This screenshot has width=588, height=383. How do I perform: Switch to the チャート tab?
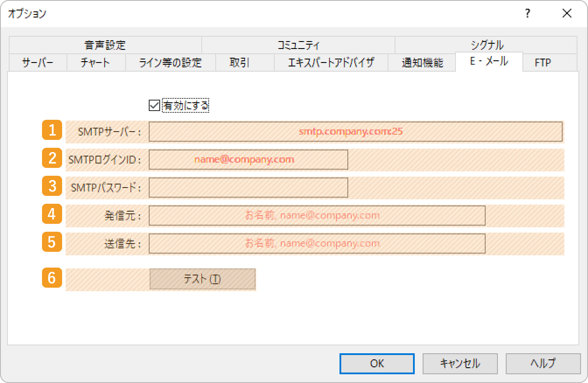coord(96,63)
